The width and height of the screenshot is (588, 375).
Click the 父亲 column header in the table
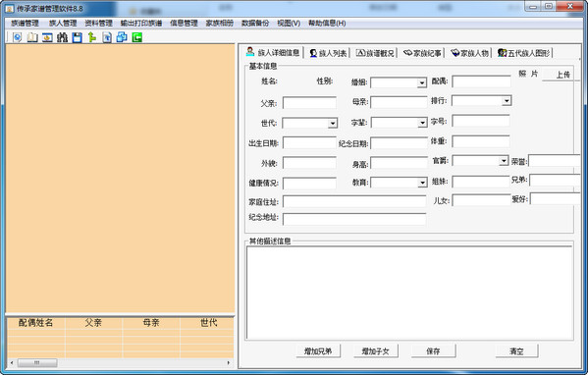click(93, 323)
